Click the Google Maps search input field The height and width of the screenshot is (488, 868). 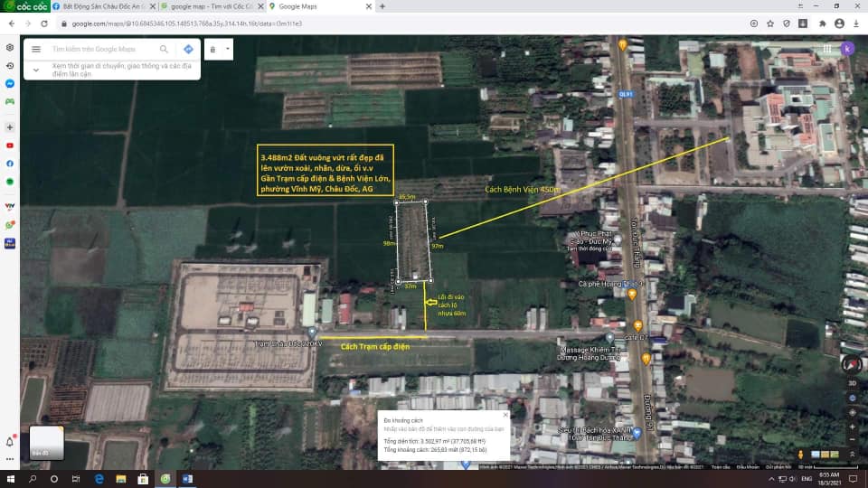point(94,49)
